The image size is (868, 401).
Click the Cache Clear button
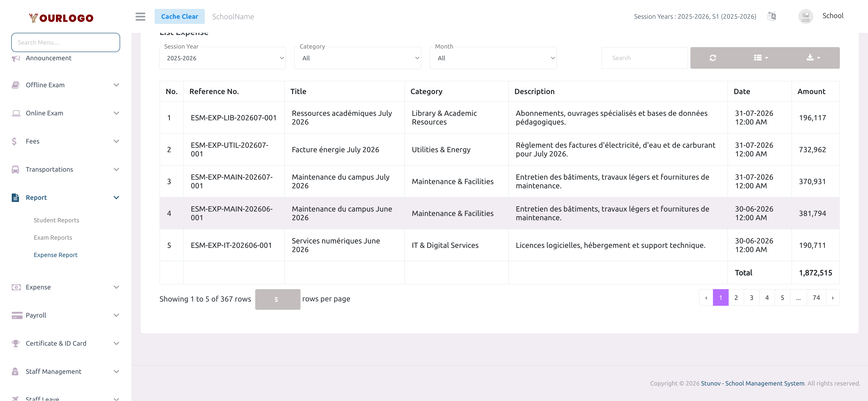click(180, 16)
